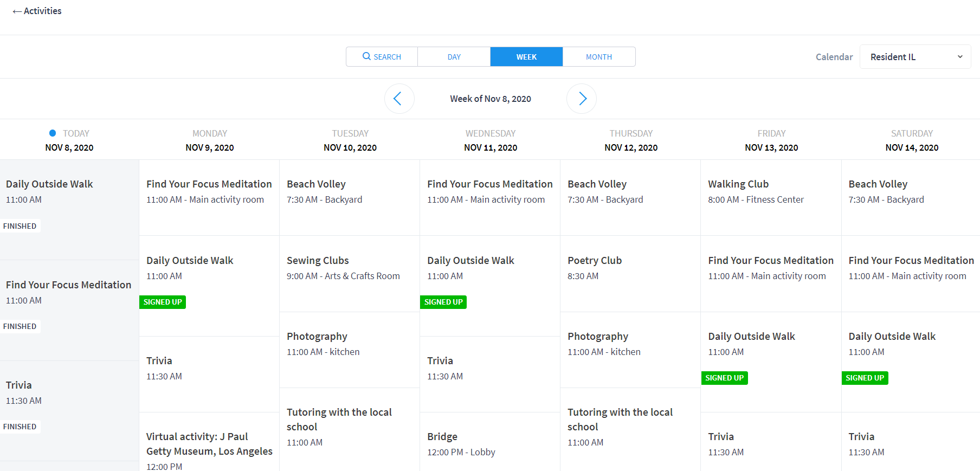
Task: Open Saturday's Trivia activity
Action: [x=911, y=442]
